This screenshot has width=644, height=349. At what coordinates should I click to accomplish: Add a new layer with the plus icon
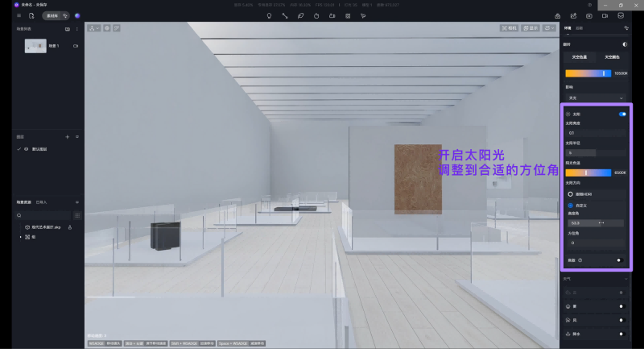pos(67,137)
